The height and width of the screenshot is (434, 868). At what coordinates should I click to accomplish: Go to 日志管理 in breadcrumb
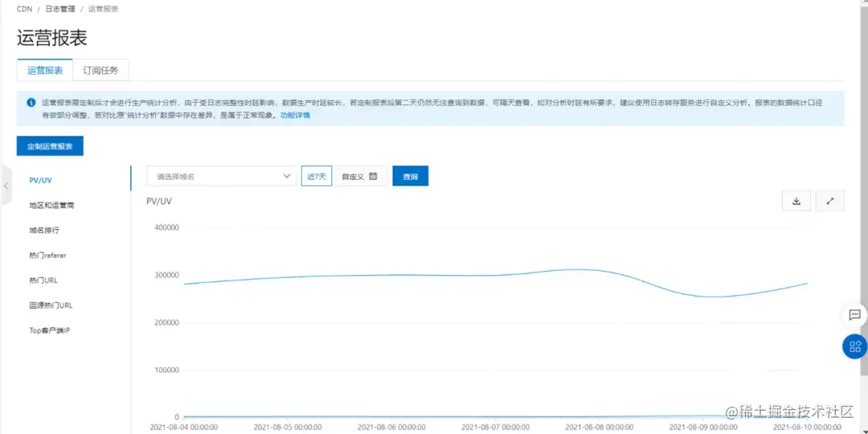(x=59, y=9)
